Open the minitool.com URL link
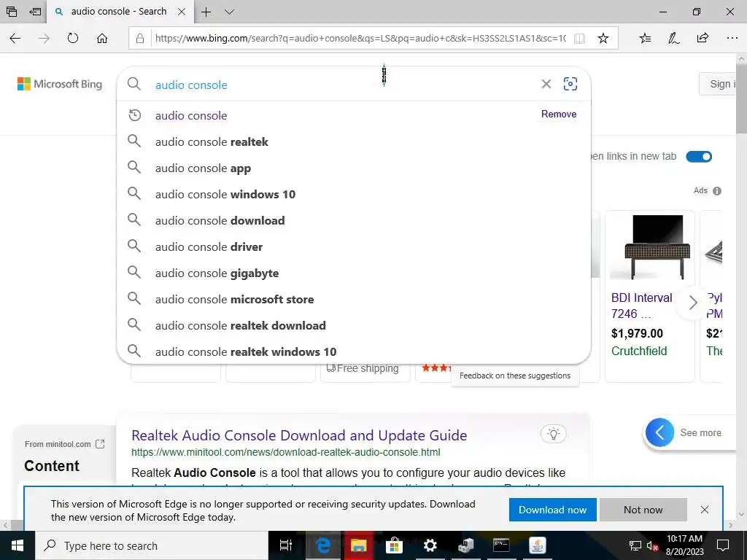This screenshot has height=560, width=747. (x=285, y=452)
